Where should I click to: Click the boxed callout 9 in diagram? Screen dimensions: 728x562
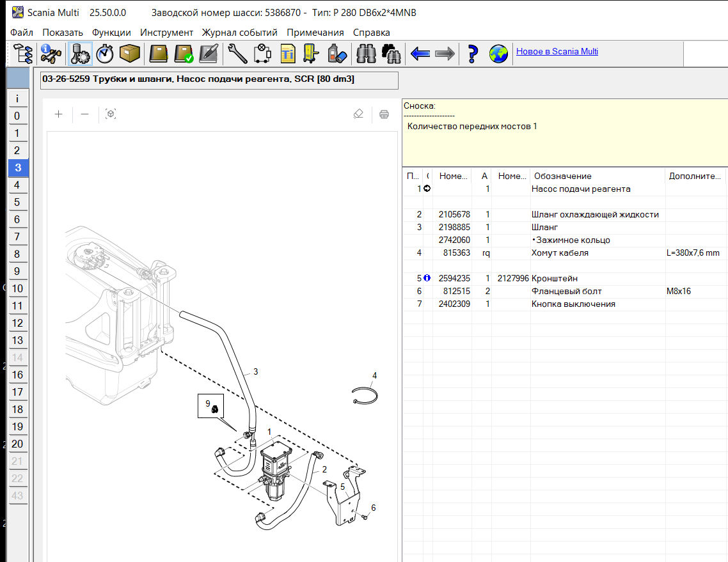tap(210, 406)
